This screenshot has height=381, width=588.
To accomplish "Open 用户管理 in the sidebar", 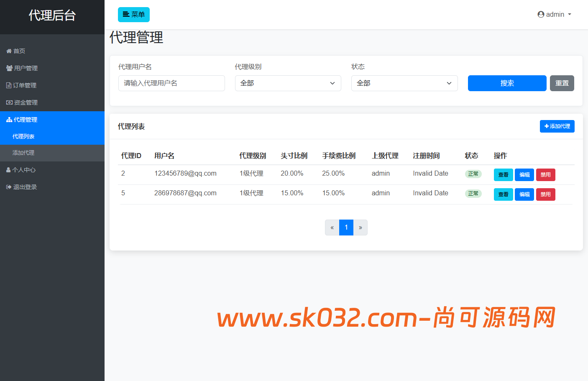I will point(52,68).
